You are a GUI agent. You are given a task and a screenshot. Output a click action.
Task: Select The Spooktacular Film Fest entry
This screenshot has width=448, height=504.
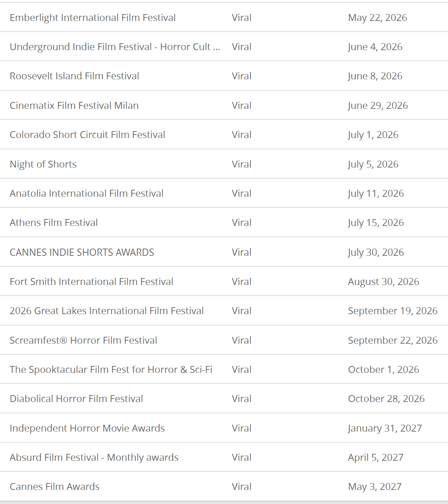point(111,369)
